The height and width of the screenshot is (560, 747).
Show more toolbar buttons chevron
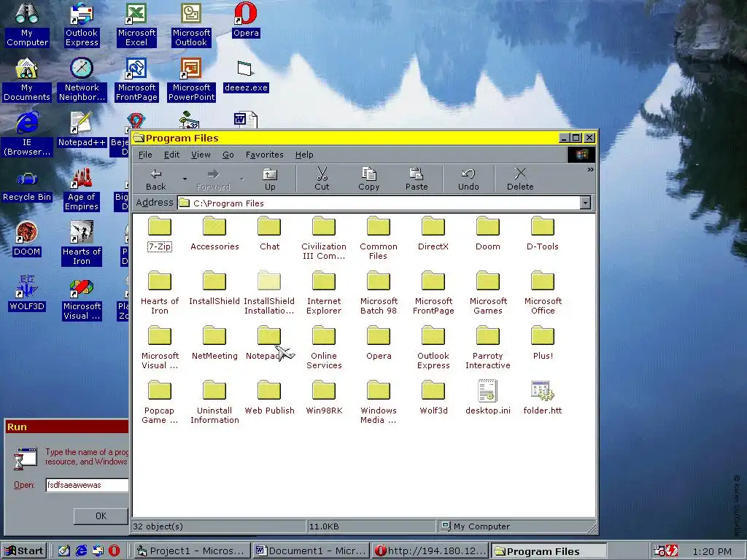click(x=591, y=169)
